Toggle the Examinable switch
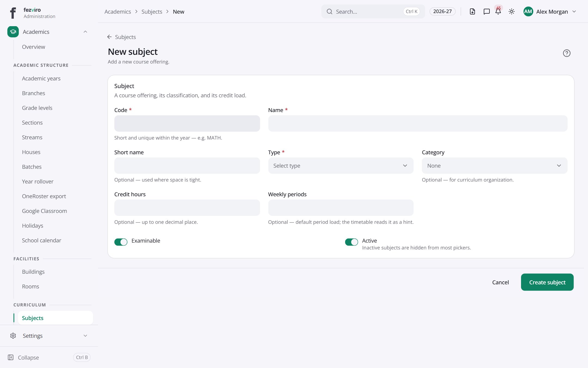This screenshot has width=588, height=368. (121, 242)
